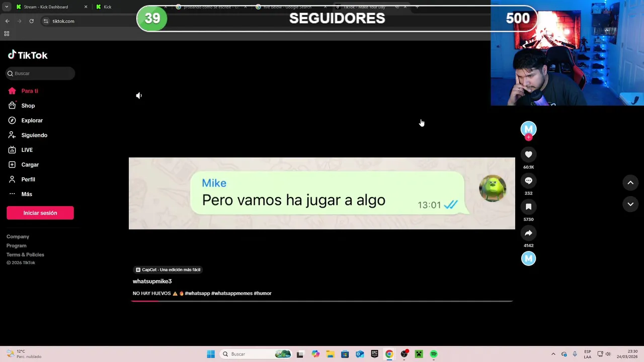Open Task View on the taskbar

(x=300, y=354)
